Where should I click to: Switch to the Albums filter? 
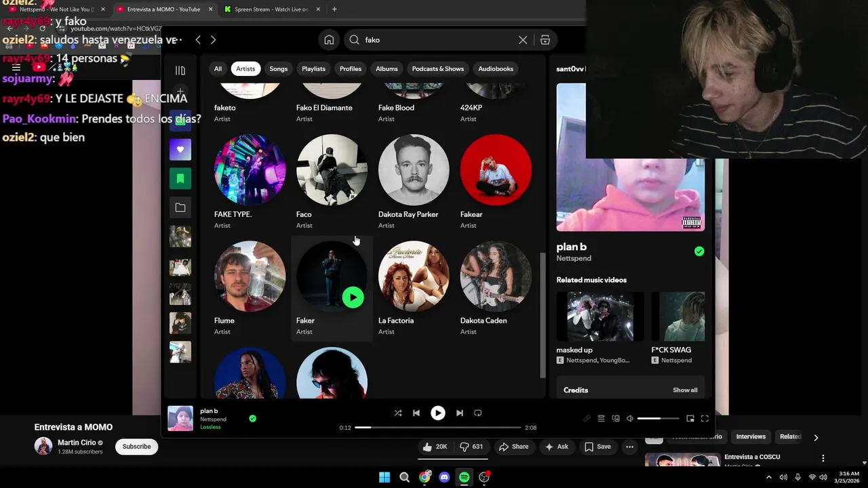(387, 68)
